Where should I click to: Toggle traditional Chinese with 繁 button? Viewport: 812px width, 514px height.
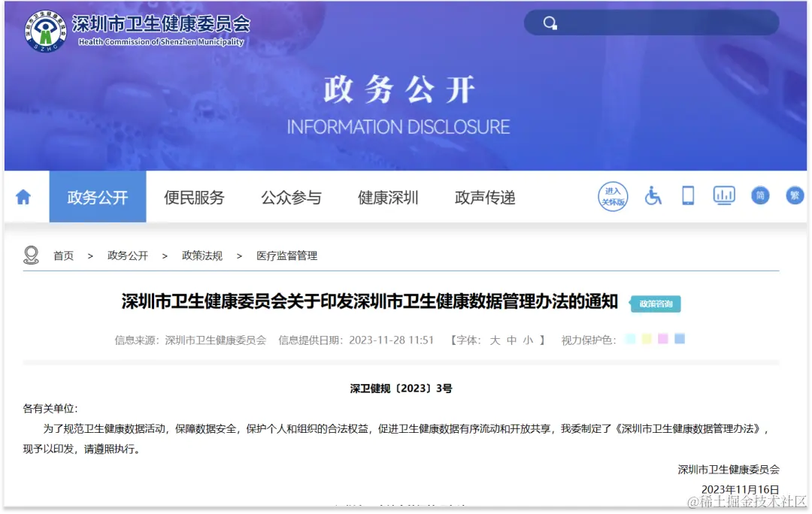point(796,195)
